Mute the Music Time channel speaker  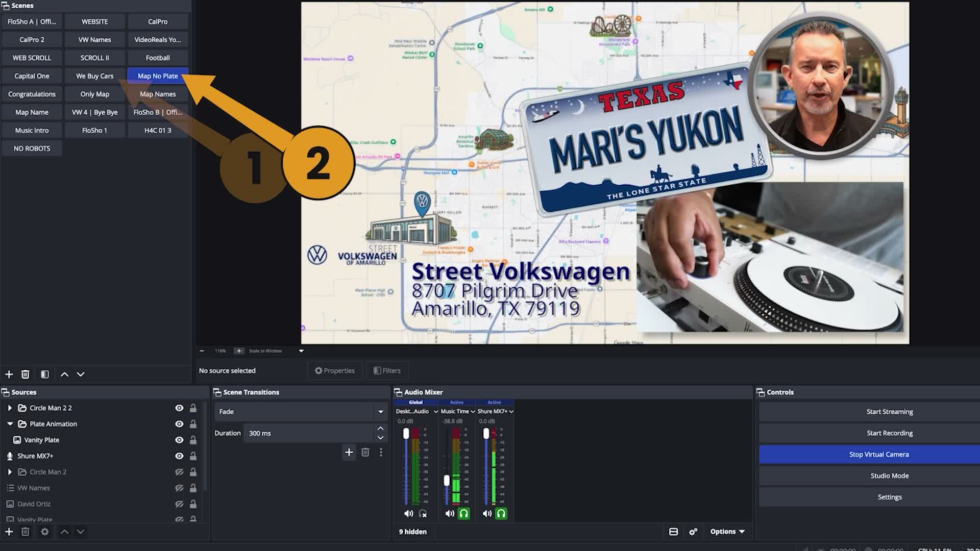[x=449, y=514]
